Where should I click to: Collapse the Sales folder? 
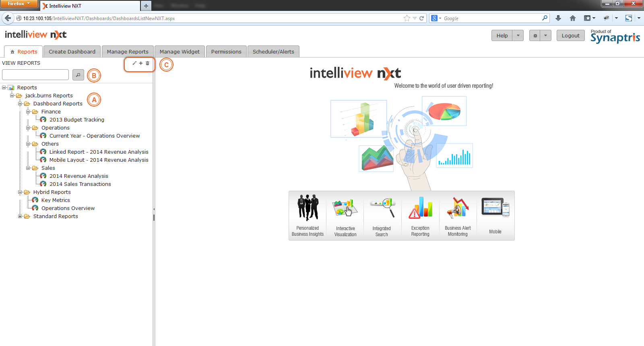[28, 168]
